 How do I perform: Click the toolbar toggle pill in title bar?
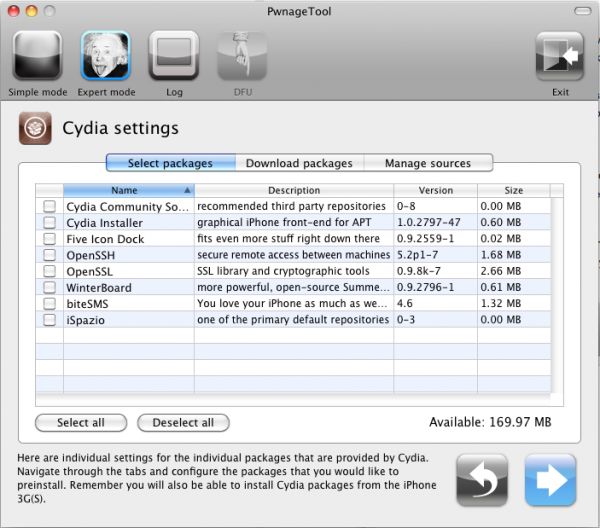[x=582, y=11]
